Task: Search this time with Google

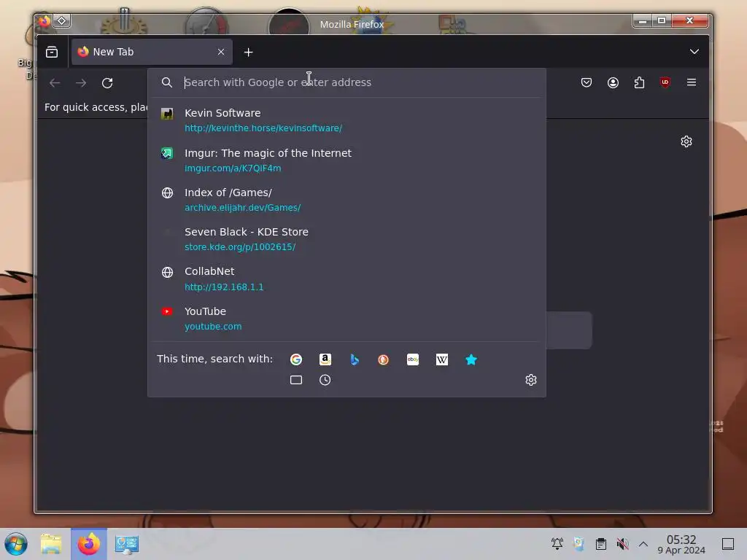Action: pyautogui.click(x=296, y=359)
